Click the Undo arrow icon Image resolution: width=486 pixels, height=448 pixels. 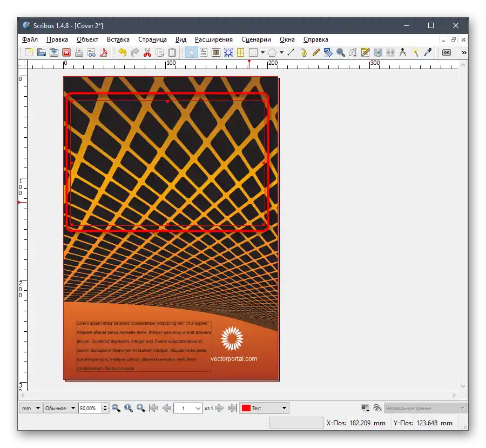122,52
